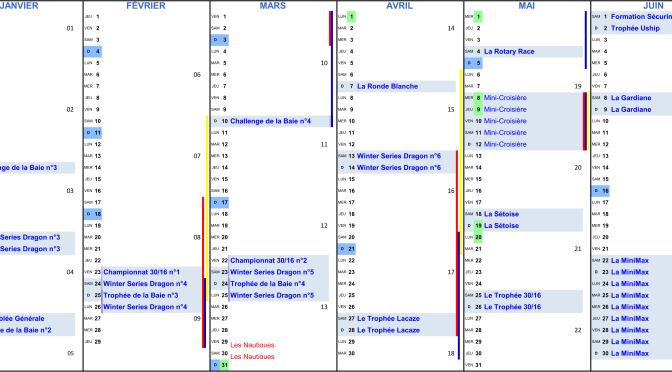This screenshot has width=672, height=372.
Task: Click the Trophée Uship event in June
Action: point(635,28)
